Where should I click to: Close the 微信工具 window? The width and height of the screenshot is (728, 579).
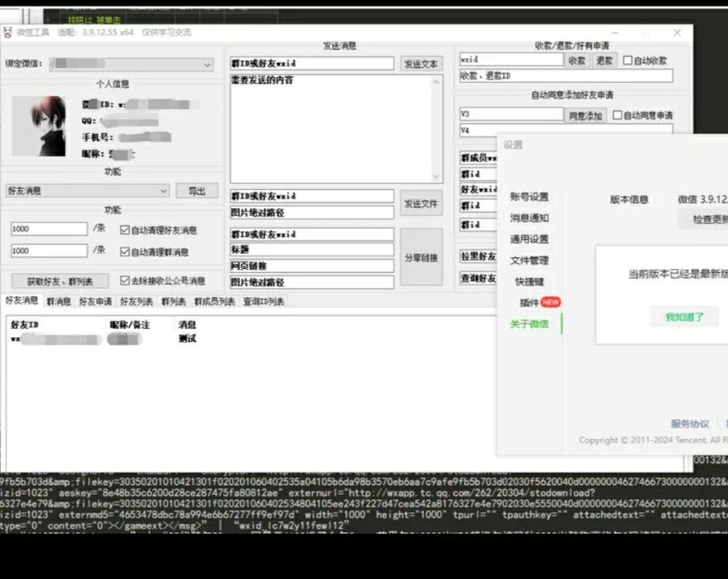point(677,32)
